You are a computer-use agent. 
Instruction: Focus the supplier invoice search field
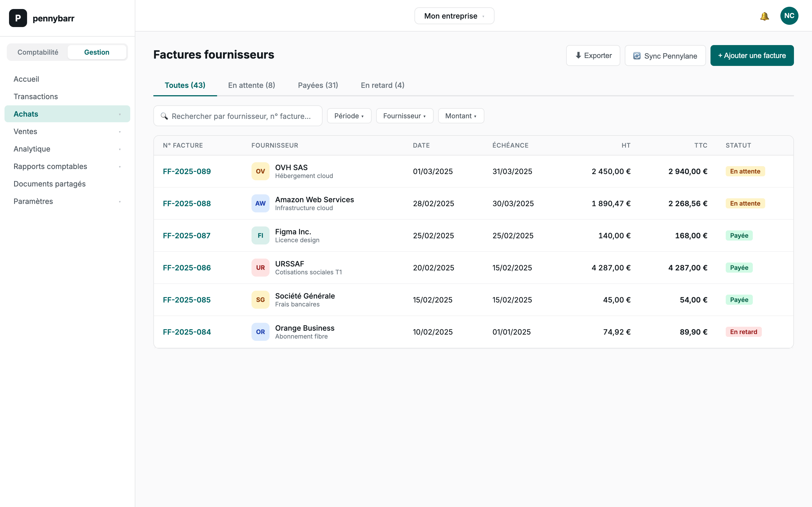(x=241, y=116)
